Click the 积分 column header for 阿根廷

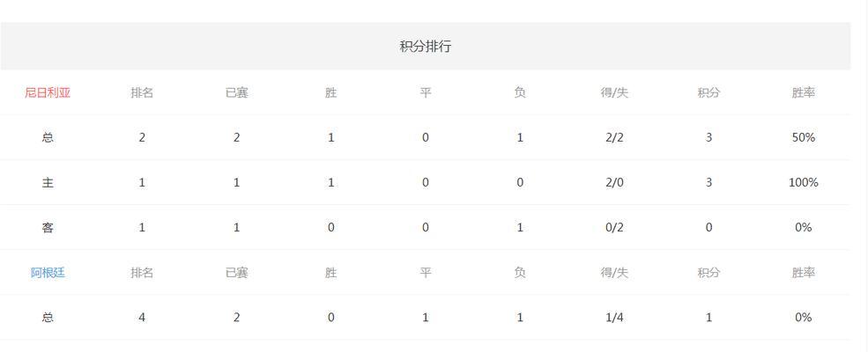708,273
